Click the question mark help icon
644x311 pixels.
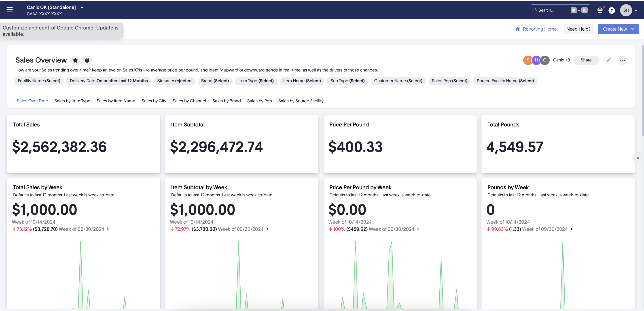(612, 11)
